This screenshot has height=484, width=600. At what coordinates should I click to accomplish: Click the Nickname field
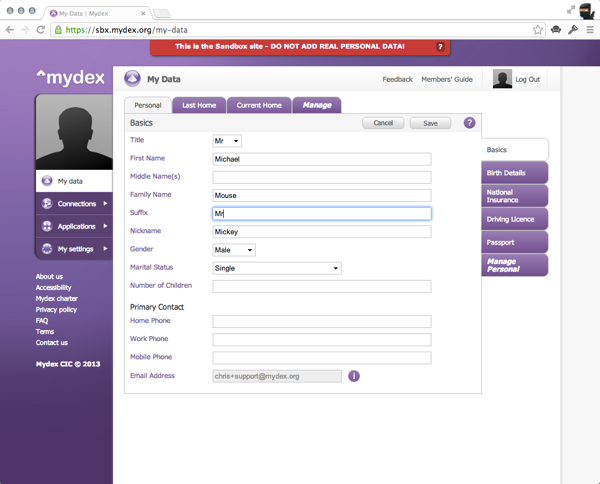tap(322, 232)
